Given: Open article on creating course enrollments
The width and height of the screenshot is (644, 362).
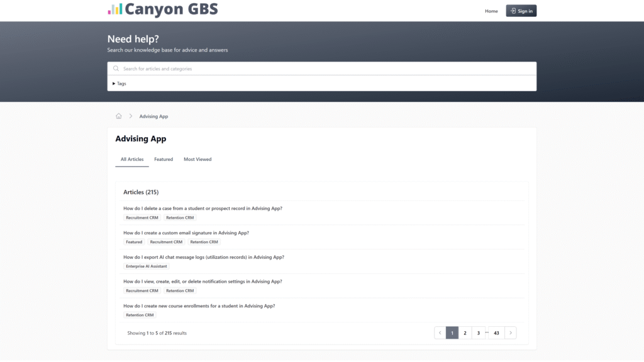Looking at the screenshot, I should [x=199, y=306].
